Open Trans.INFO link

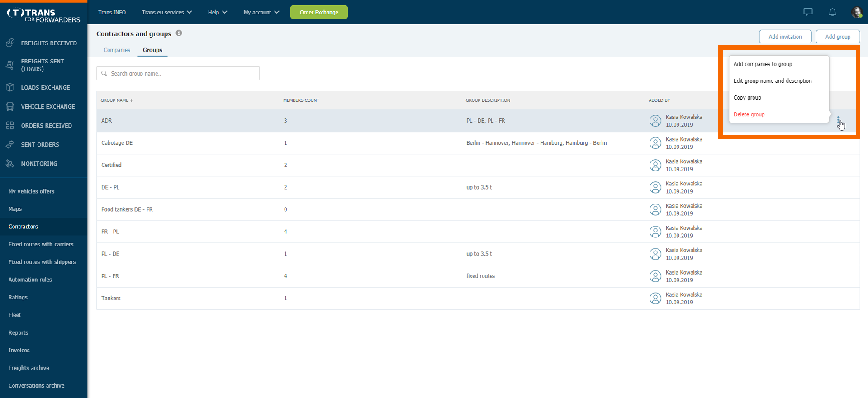point(112,12)
